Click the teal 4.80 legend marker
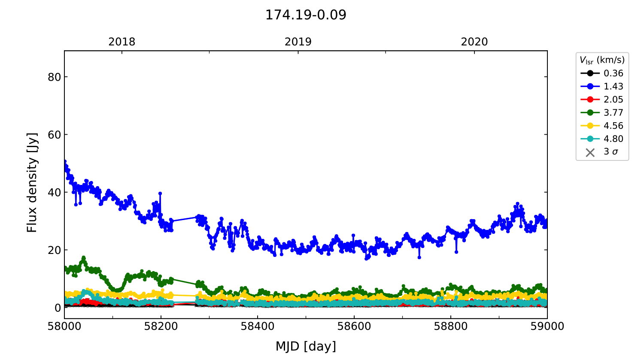 tap(590, 139)
